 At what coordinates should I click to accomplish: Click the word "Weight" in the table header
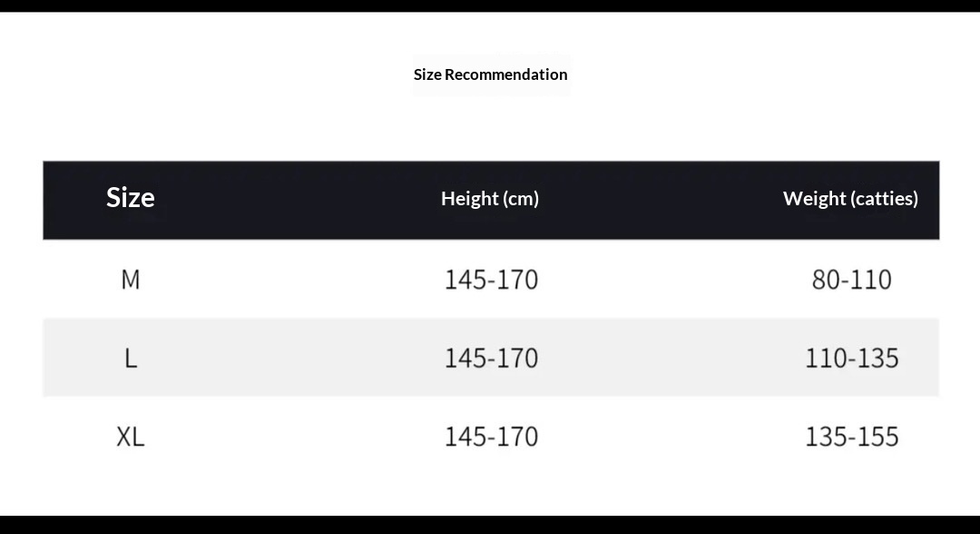(x=814, y=198)
